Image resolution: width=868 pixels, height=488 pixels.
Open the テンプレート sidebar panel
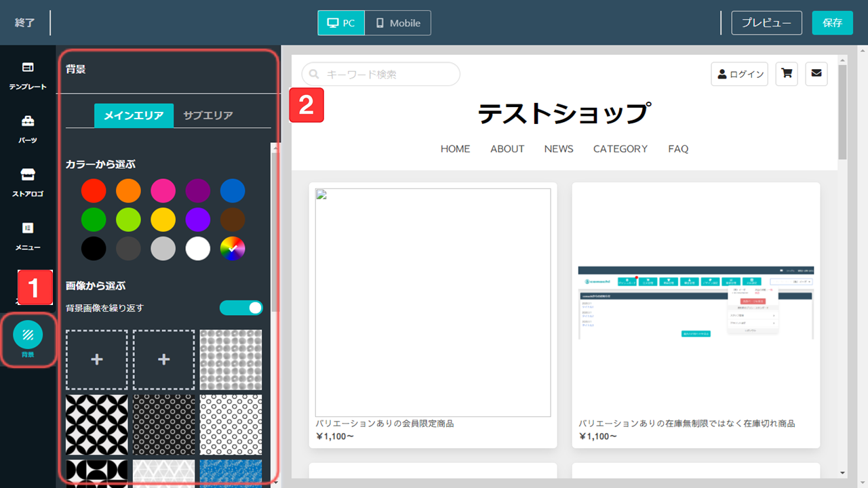click(28, 75)
